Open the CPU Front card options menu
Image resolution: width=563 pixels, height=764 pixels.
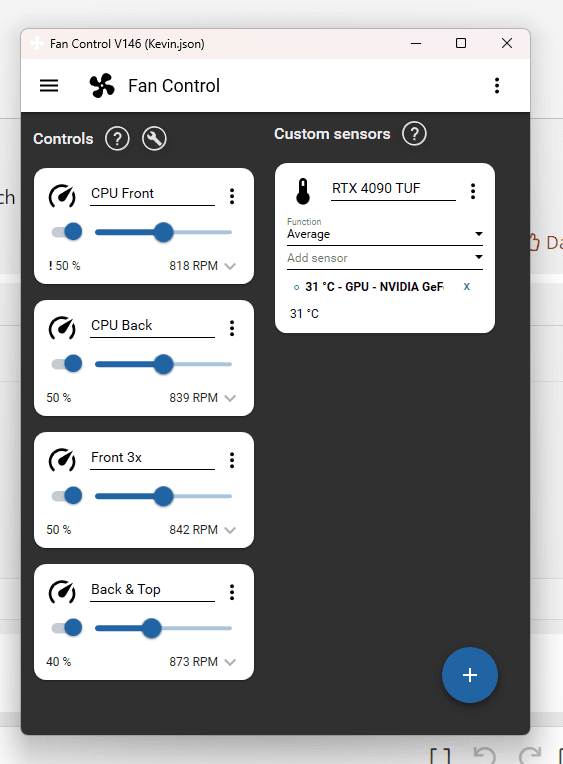pos(232,196)
